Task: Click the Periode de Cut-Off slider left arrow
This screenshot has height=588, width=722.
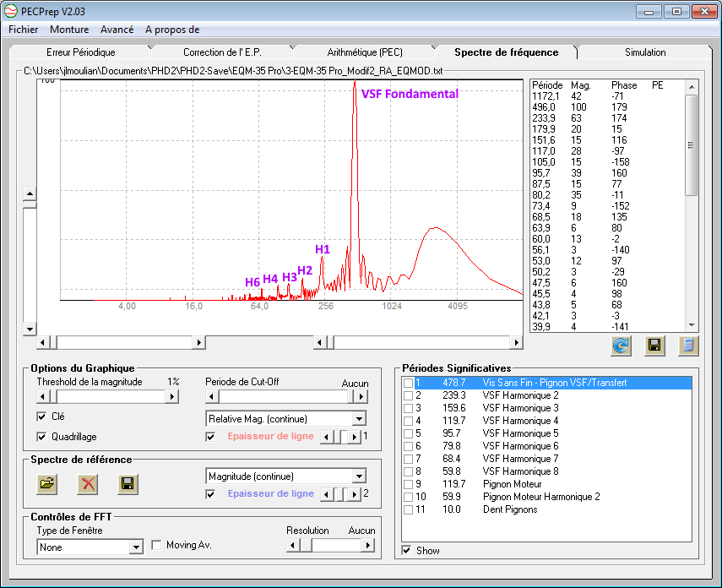Action: [x=212, y=396]
